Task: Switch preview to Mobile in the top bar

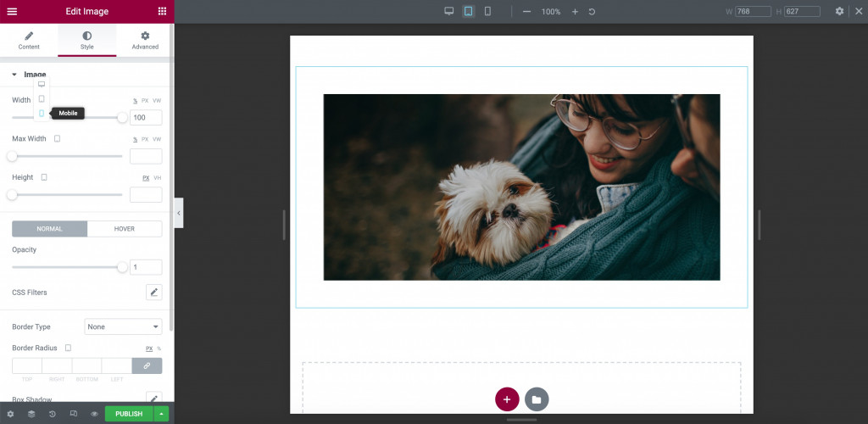Action: 487,11
